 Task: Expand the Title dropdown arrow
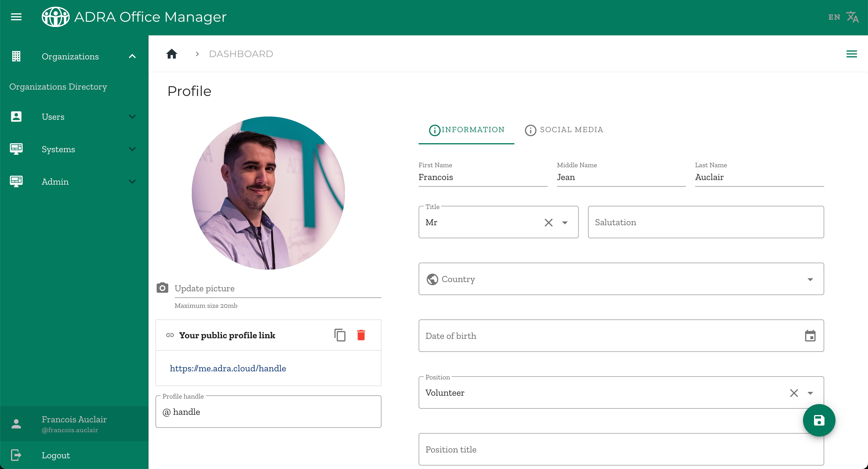coord(565,223)
